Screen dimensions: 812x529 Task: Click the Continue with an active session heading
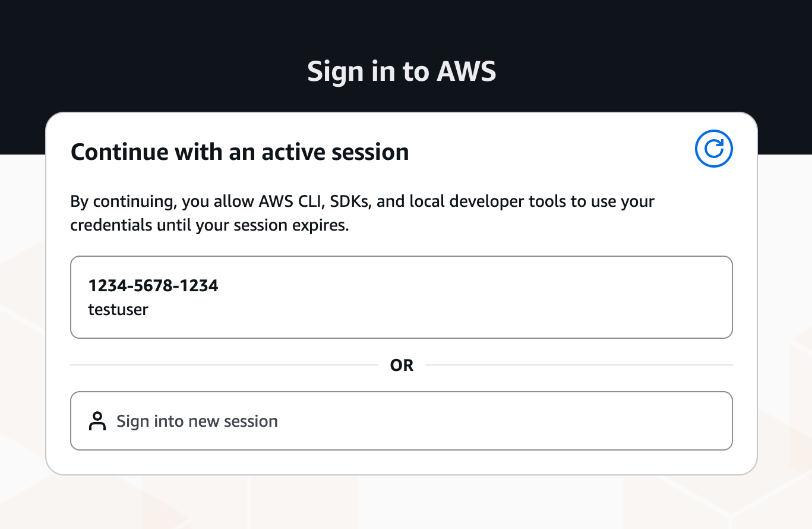(x=239, y=152)
